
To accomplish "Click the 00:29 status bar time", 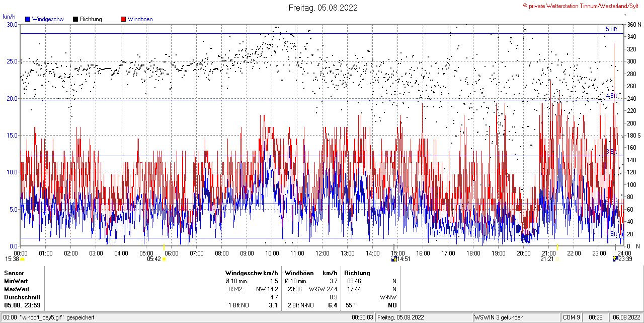I will tap(596, 317).
